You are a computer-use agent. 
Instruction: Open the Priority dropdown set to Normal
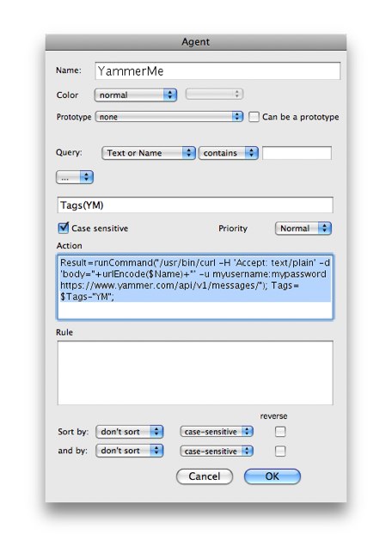(303, 228)
